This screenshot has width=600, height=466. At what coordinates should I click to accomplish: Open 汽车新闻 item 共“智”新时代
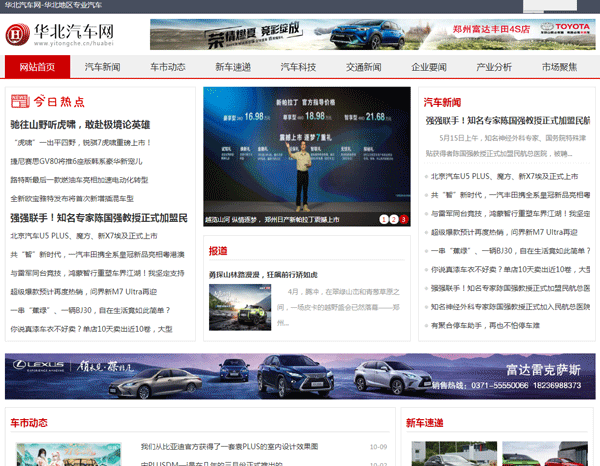510,195
